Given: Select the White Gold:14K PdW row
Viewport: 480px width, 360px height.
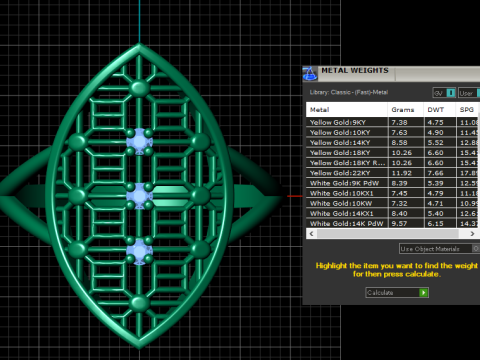Looking at the screenshot, I should (392, 223).
